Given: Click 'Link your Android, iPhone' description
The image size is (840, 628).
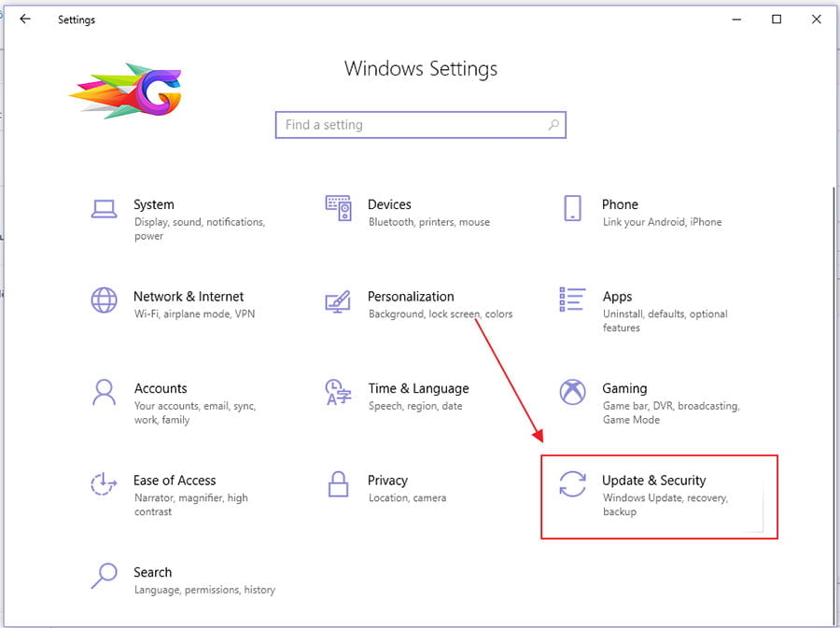Looking at the screenshot, I should pyautogui.click(x=662, y=222).
